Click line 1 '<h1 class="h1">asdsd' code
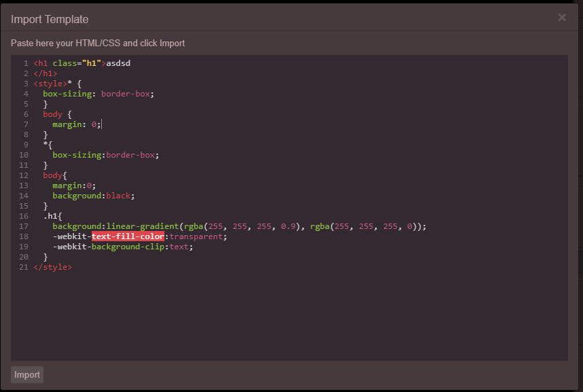 (82, 63)
